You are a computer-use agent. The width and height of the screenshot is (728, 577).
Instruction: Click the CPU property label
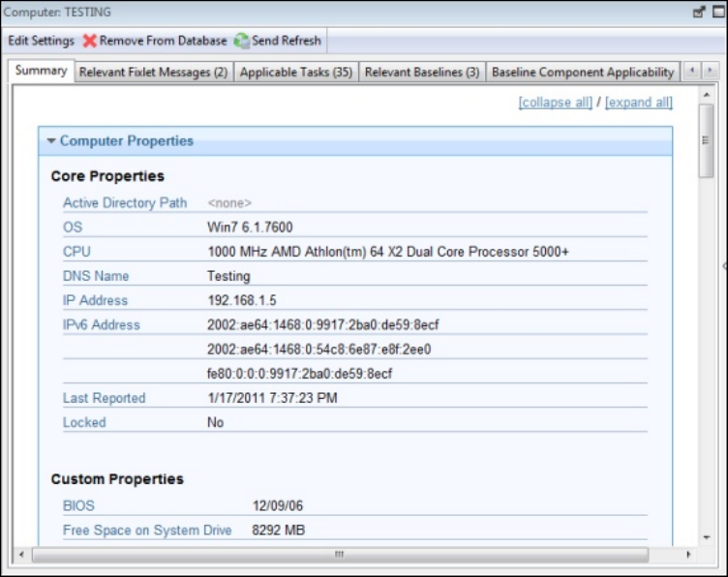(x=76, y=252)
